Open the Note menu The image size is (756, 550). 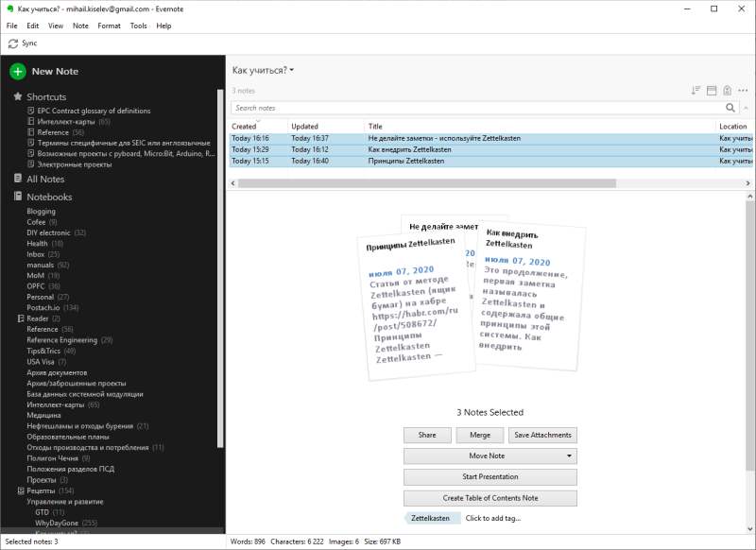(x=80, y=26)
